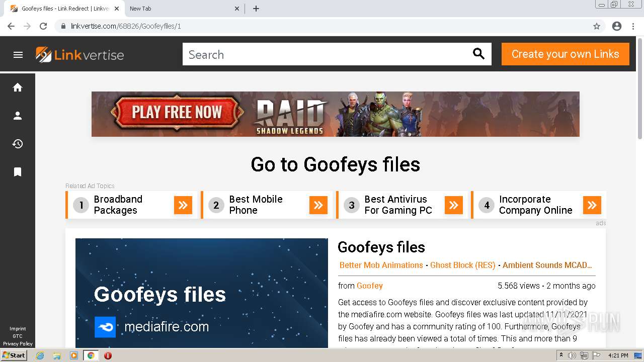Open the file explorer taskbar icon
Viewport: 644px width, 362px height.
pos(57,355)
